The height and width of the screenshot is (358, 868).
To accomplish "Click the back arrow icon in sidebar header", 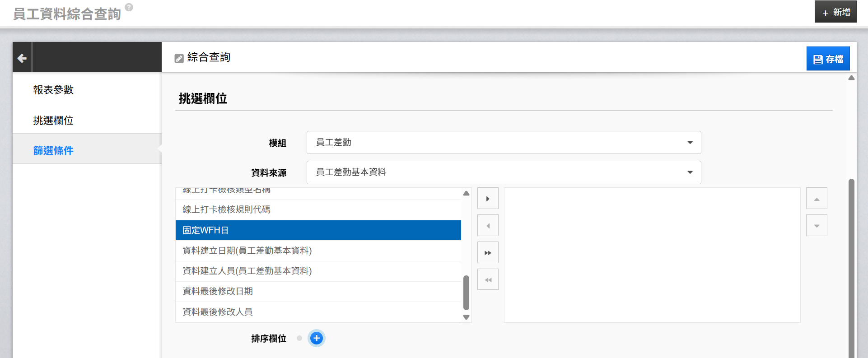I will tap(22, 58).
